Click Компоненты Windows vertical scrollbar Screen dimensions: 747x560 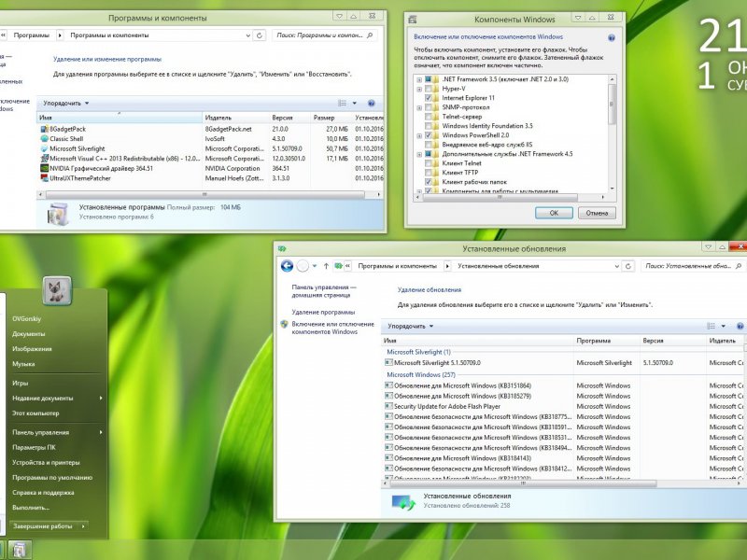(612, 105)
